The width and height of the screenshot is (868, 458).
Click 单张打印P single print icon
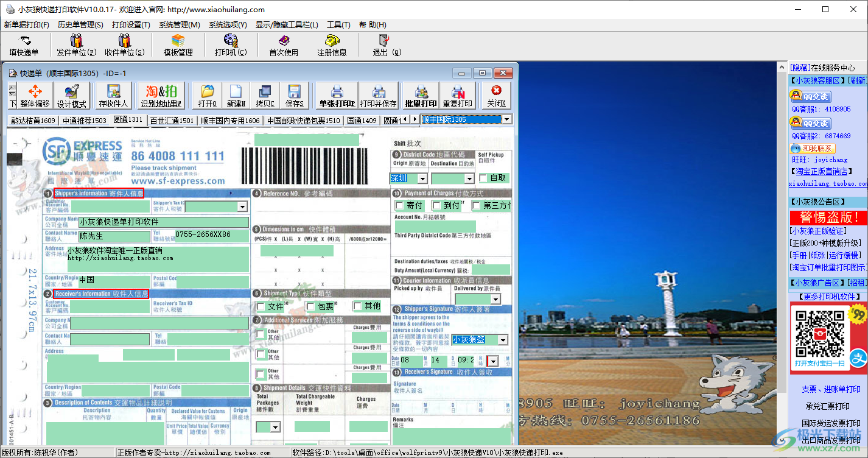tap(337, 96)
